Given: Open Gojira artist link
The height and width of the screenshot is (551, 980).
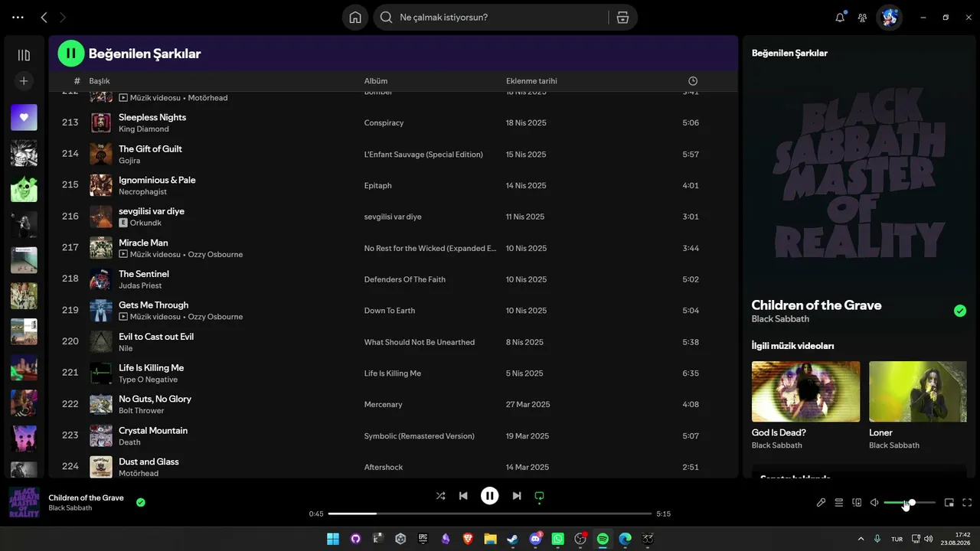Looking at the screenshot, I should click(x=129, y=161).
